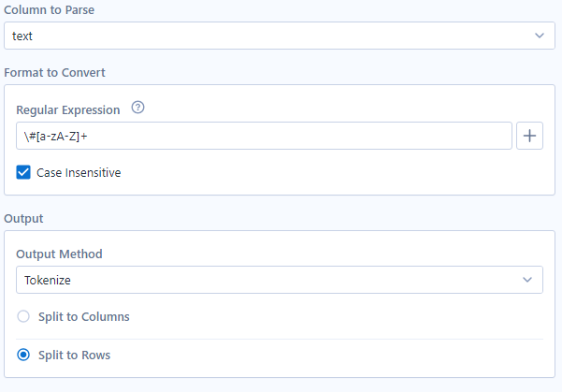The height and width of the screenshot is (392, 562).
Task: Open the Output Method dropdown arrow
Action: (x=528, y=280)
